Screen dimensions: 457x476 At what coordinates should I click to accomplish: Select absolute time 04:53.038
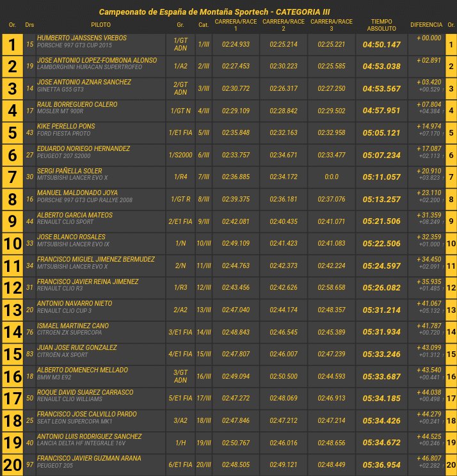(381, 66)
